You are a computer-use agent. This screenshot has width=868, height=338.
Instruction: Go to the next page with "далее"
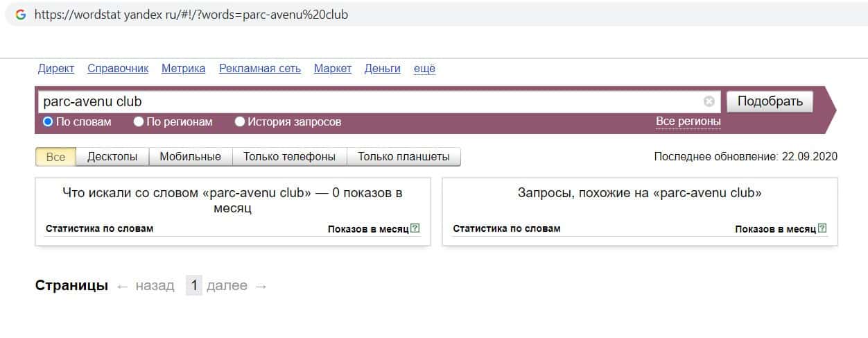227,285
